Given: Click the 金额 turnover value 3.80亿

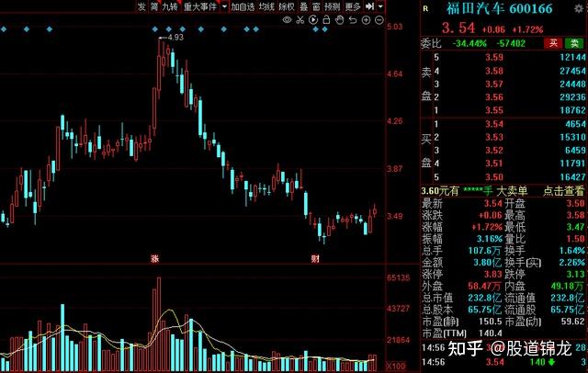Looking at the screenshot, I should coord(487,262).
